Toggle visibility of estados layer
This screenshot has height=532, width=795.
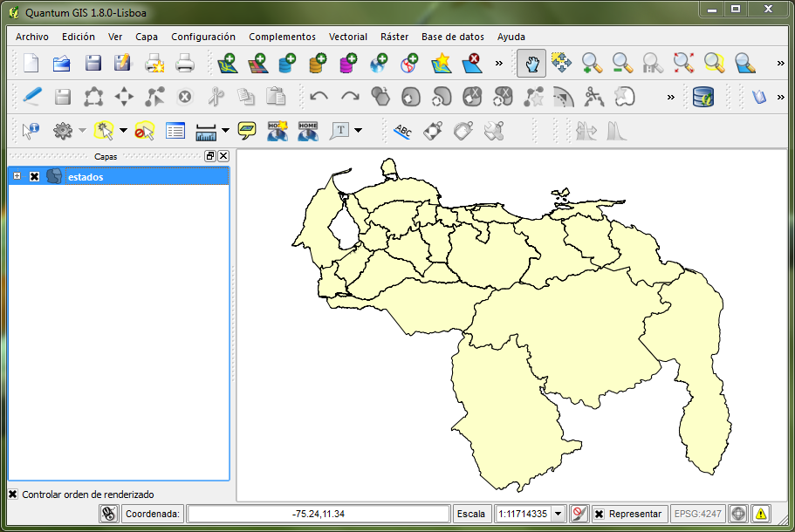coord(35,176)
